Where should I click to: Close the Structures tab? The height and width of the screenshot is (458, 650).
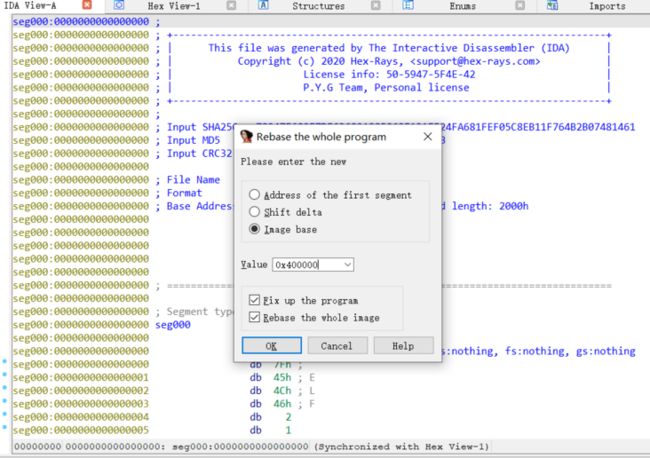(x=376, y=6)
